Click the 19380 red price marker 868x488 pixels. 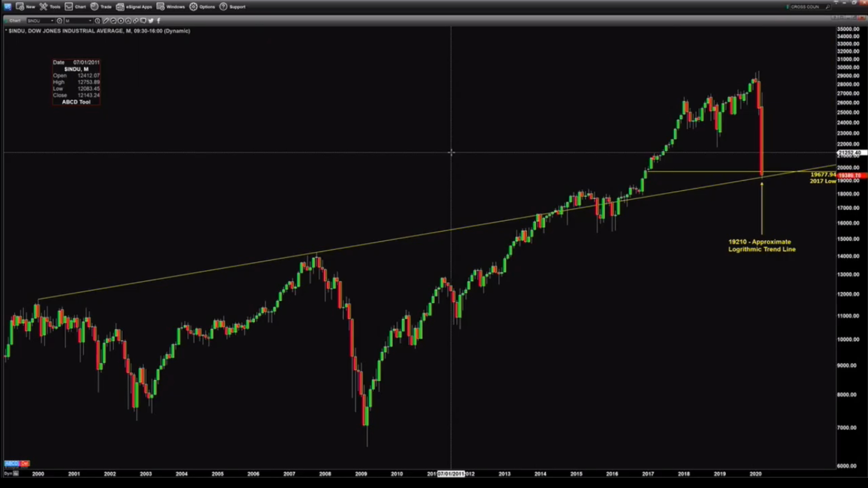[x=850, y=175]
